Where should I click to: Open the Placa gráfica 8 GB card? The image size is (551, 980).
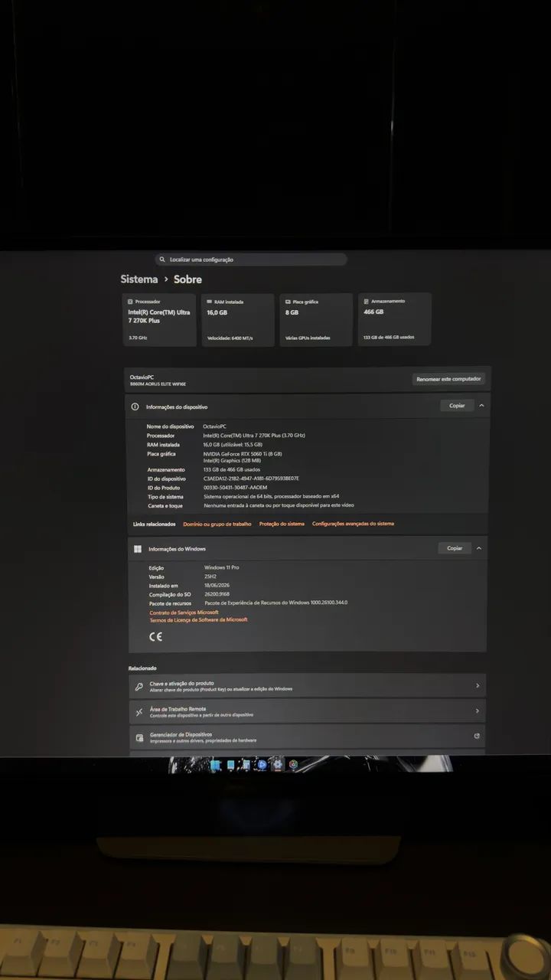pyautogui.click(x=316, y=319)
